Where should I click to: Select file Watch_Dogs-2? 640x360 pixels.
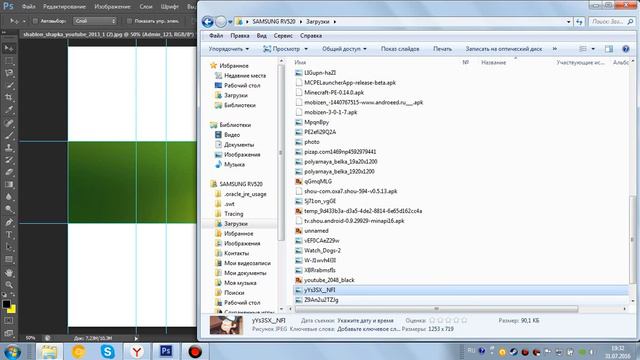tap(322, 251)
